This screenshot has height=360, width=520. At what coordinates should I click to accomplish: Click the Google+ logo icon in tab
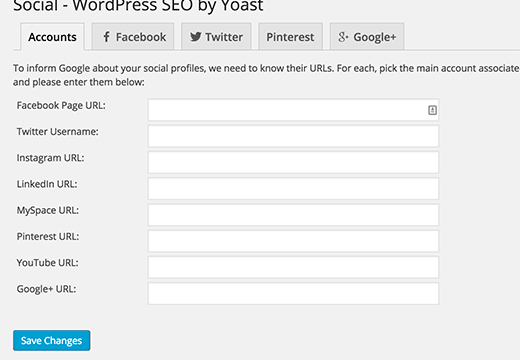coord(343,37)
